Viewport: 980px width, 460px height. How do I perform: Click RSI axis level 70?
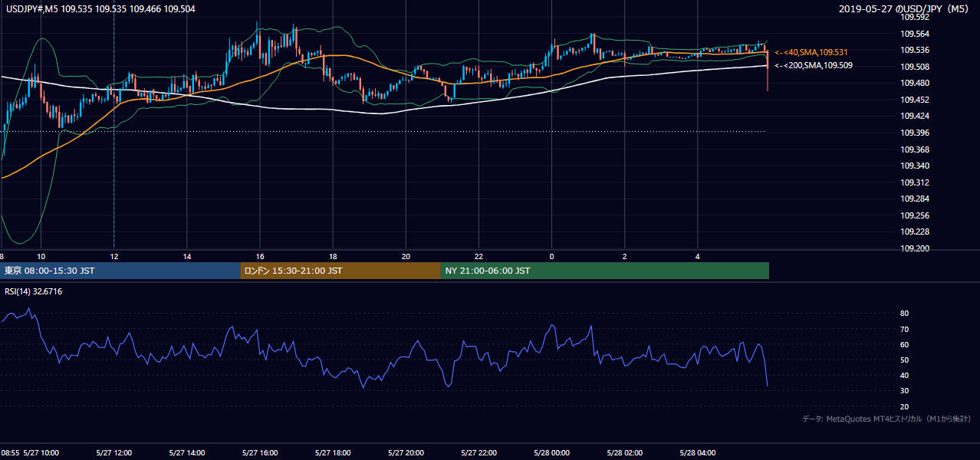[x=905, y=329]
